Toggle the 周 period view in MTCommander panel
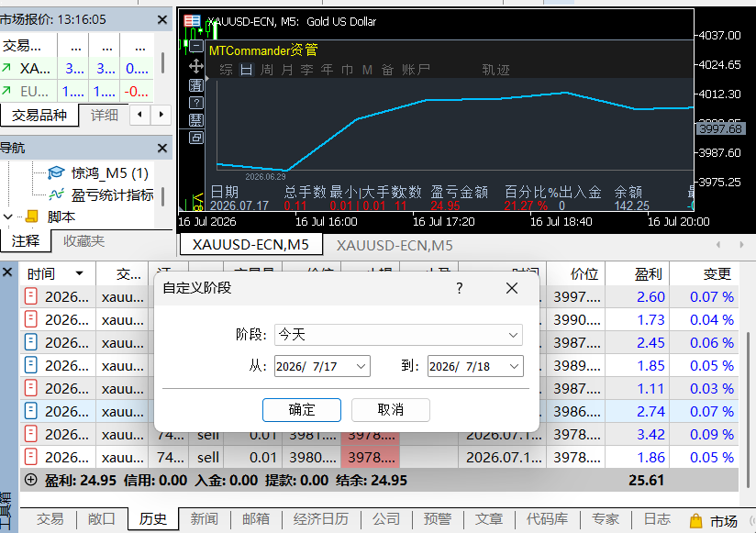 click(267, 70)
